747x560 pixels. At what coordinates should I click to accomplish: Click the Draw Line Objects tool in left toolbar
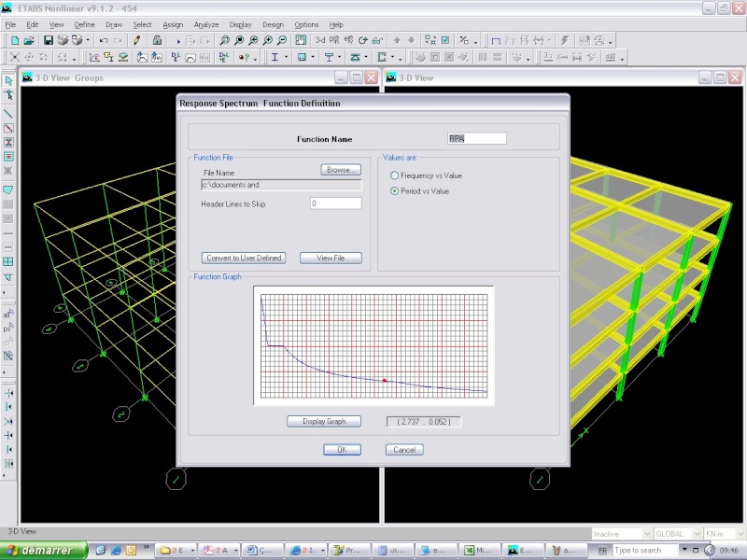(8, 113)
